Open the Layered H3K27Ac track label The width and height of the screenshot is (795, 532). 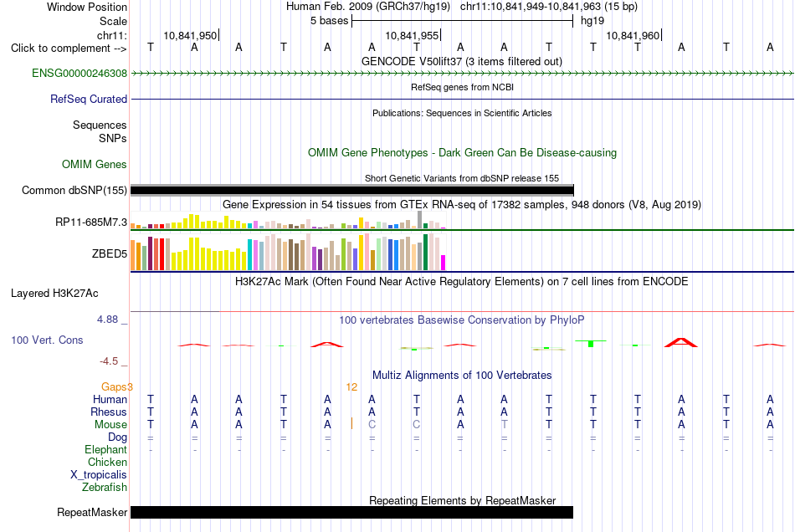(54, 294)
